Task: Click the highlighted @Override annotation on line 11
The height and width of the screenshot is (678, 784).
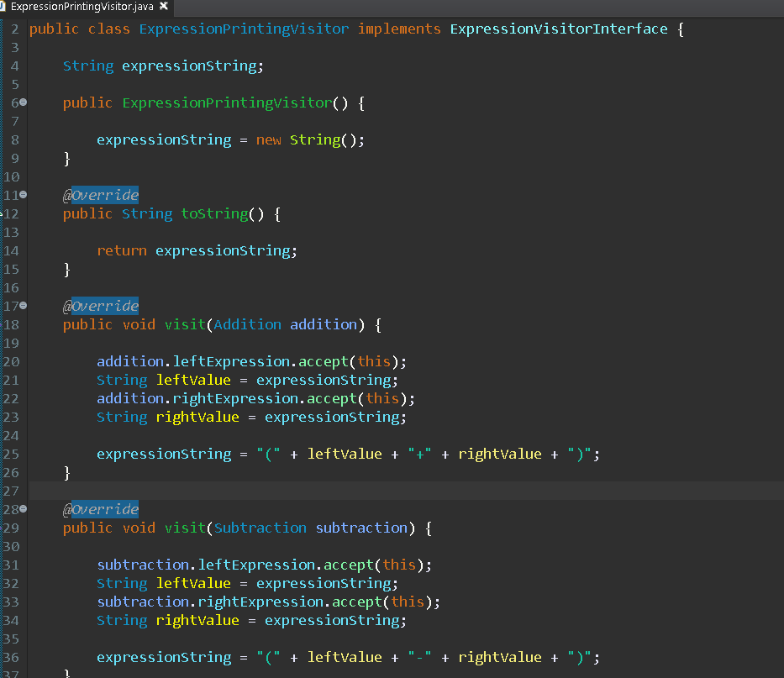Action: pos(100,195)
